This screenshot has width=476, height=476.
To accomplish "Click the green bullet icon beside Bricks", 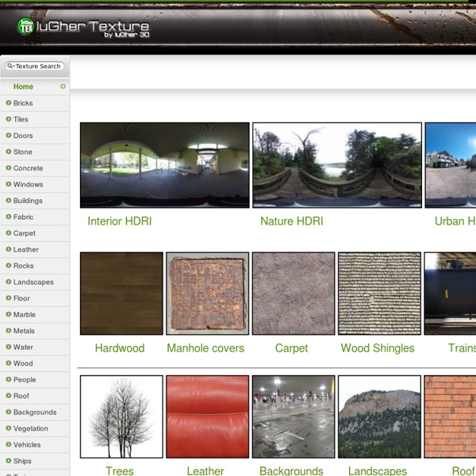I will [9, 102].
